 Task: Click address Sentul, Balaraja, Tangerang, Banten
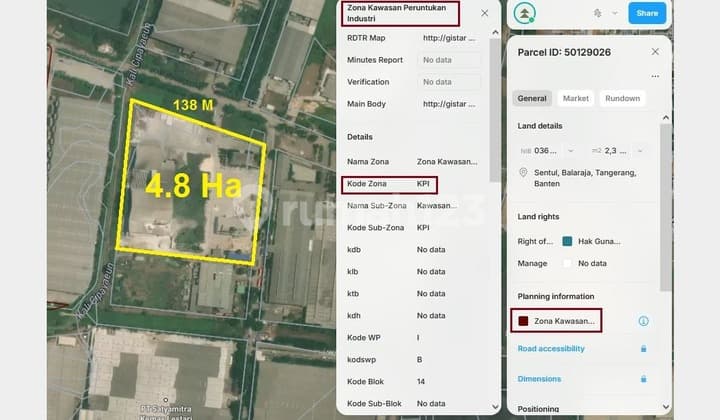[585, 178]
